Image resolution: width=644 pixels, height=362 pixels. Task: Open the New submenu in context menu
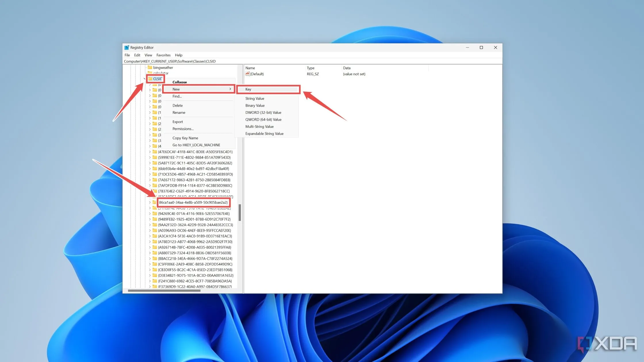[199, 89]
